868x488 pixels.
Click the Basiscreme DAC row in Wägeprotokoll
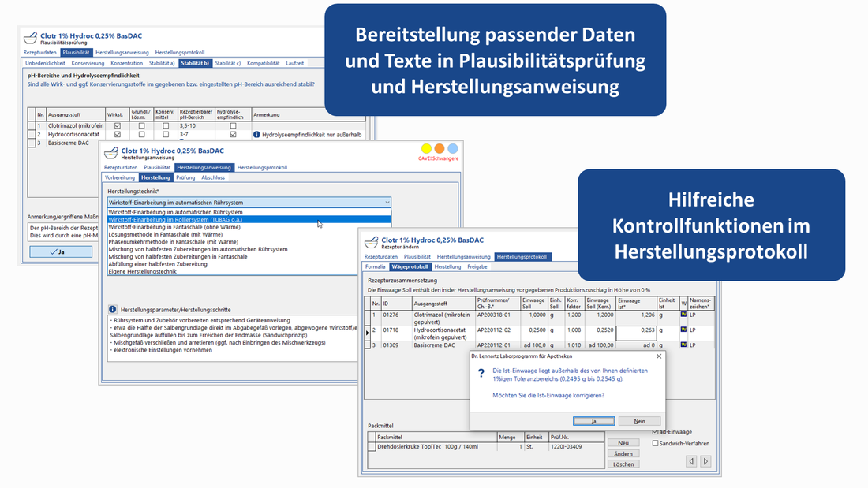[540, 345]
